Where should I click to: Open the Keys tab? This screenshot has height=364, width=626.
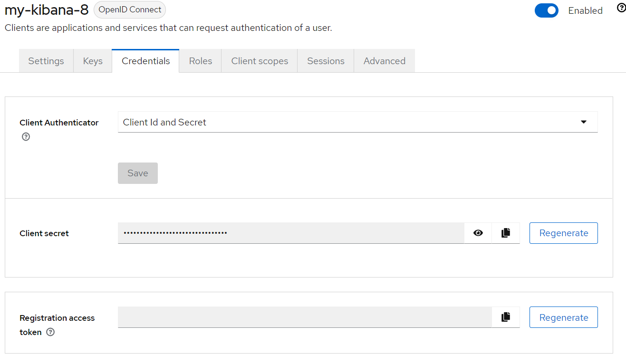(93, 61)
